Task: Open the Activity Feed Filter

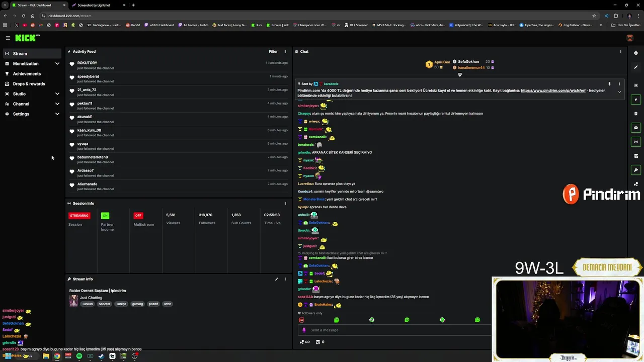Action: pos(273,51)
